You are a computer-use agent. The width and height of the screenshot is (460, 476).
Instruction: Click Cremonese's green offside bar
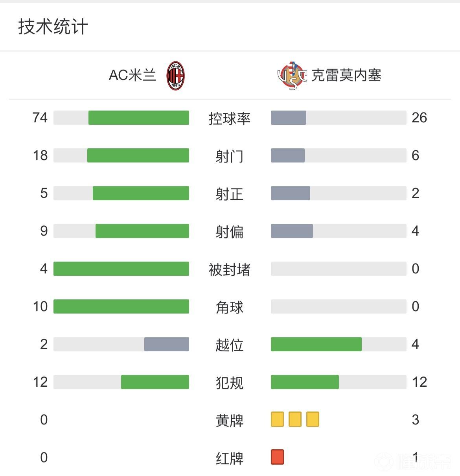(x=316, y=344)
